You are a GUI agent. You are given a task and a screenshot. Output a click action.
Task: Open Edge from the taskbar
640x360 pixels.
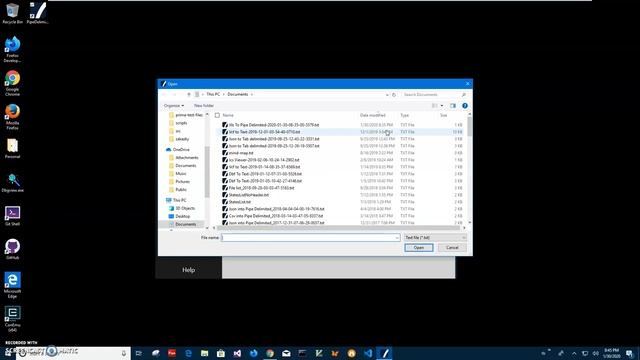[x=188, y=353]
